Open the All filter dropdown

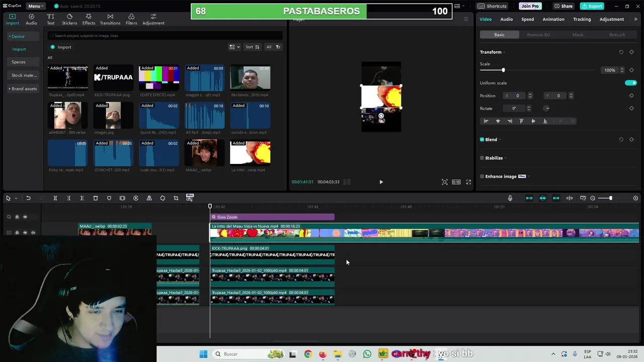[x=273, y=47]
